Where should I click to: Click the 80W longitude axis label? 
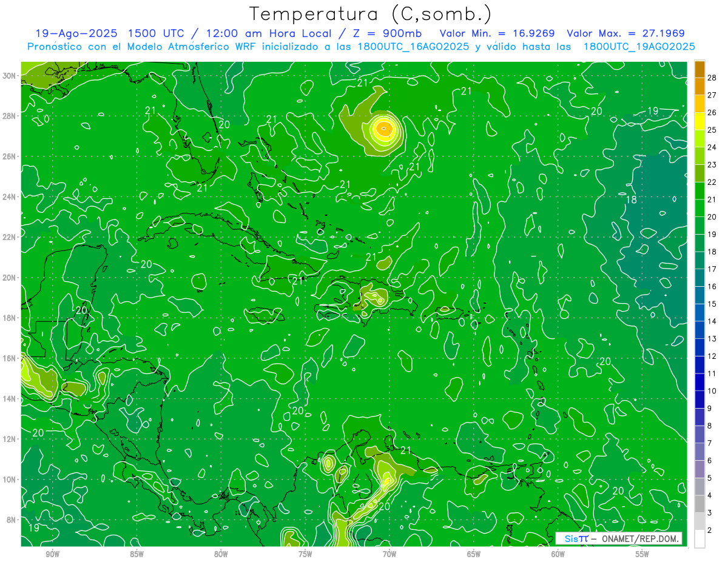221,554
